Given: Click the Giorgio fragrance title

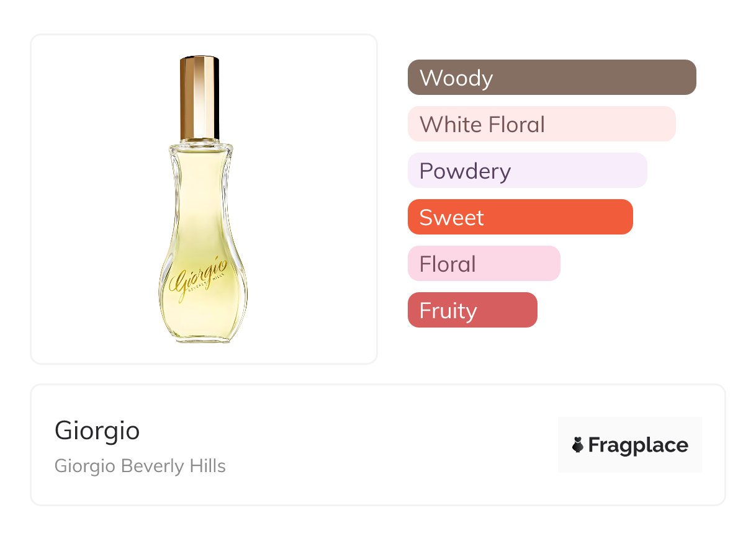Looking at the screenshot, I should 97,430.
